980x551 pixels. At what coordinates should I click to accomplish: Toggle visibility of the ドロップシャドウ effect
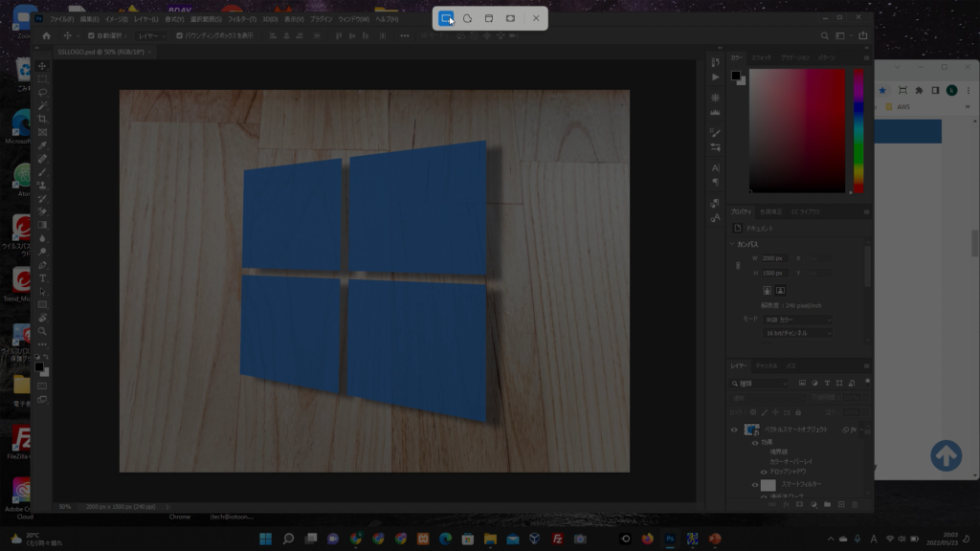point(764,473)
